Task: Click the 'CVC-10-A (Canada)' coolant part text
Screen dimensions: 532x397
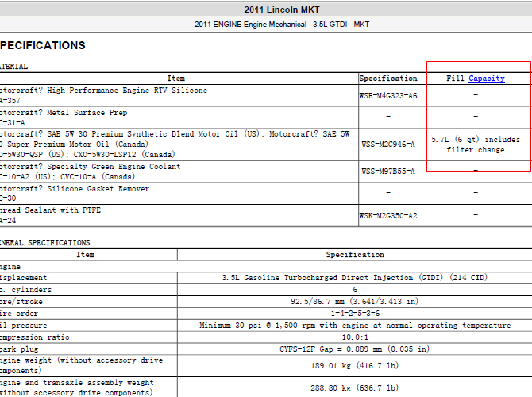Action: point(98,177)
